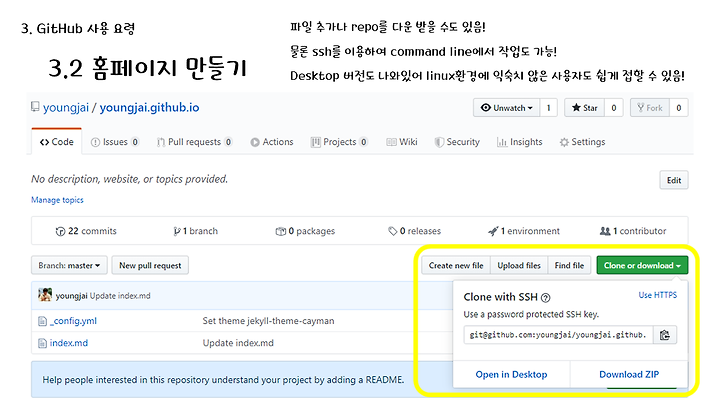This screenshot has height=405, width=720.
Task: Switch to the Code tab
Action: point(57,142)
